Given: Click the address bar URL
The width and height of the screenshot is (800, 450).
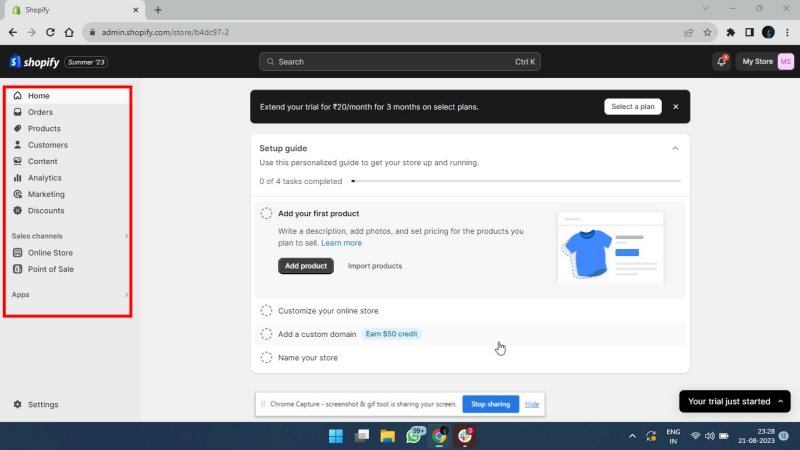Looking at the screenshot, I should click(165, 32).
